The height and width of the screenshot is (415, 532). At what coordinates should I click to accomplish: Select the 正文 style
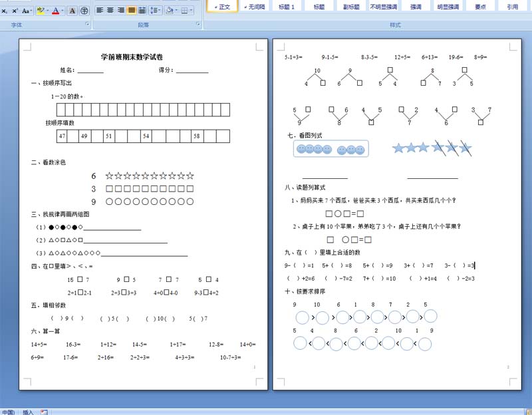click(222, 6)
